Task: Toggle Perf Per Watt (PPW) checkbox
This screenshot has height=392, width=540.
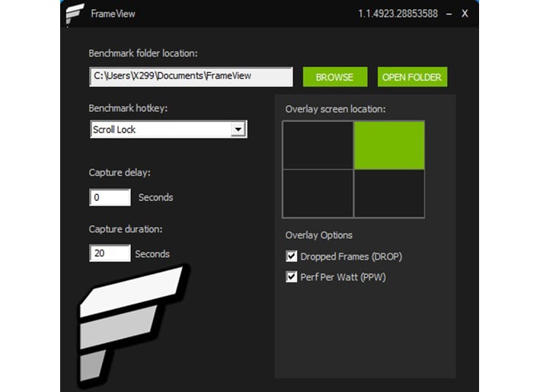Action: point(292,277)
